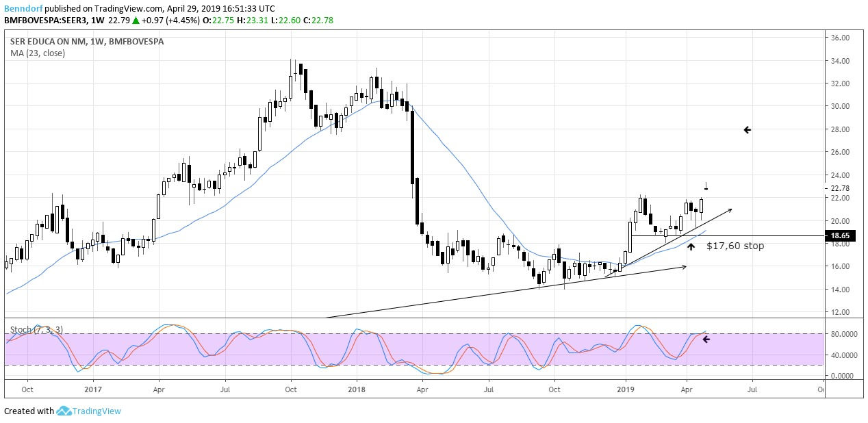This screenshot has height=423, width=868.
Task: Click the close value C:22.78
Action: (x=317, y=21)
